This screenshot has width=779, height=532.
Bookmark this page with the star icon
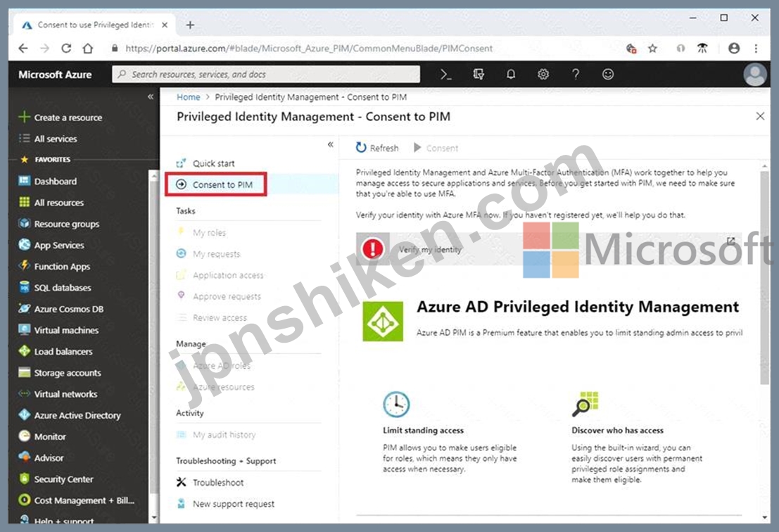(x=653, y=48)
